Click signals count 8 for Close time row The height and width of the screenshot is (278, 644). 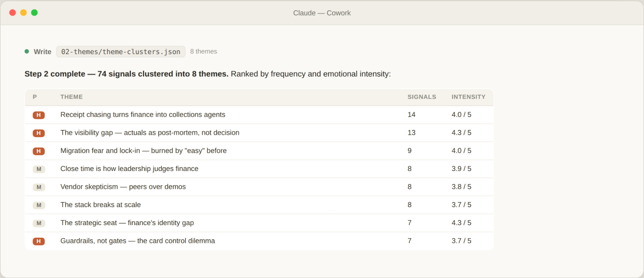click(410, 169)
